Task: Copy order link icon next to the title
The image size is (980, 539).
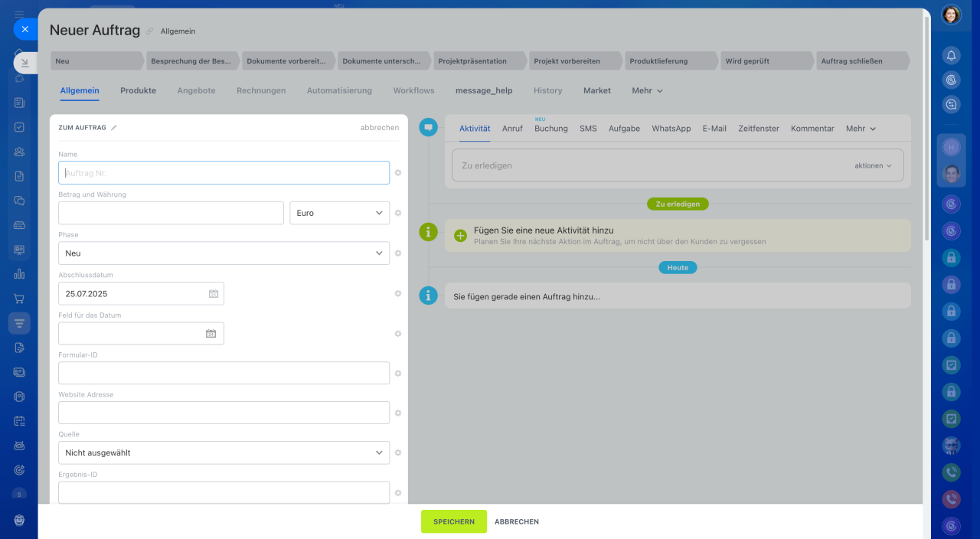Action: pos(150,31)
